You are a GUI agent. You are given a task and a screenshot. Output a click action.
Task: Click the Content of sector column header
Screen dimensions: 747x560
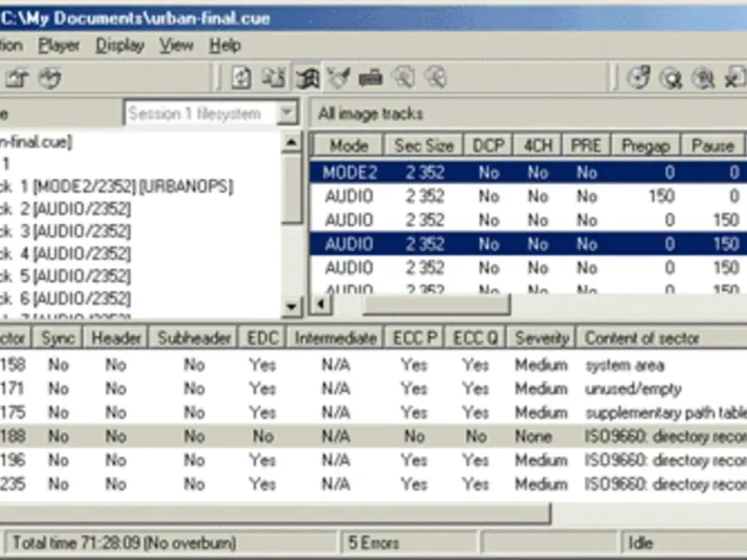[x=662, y=338]
